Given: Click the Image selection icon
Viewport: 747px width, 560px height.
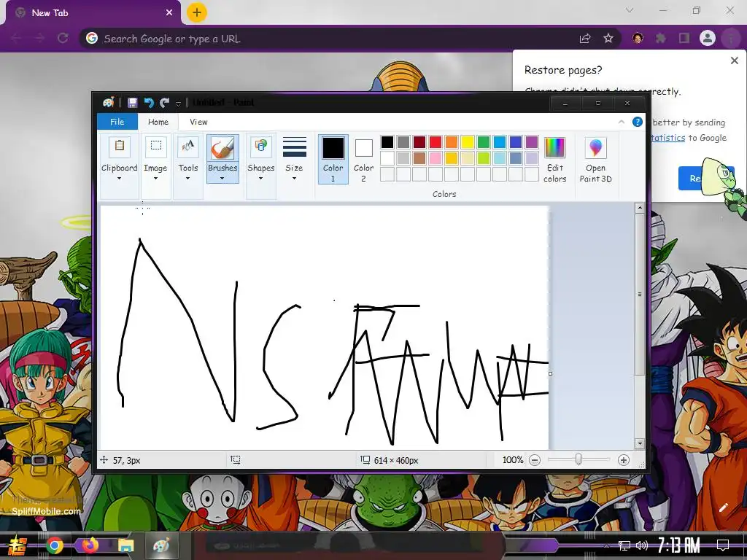Looking at the screenshot, I should [x=156, y=147].
